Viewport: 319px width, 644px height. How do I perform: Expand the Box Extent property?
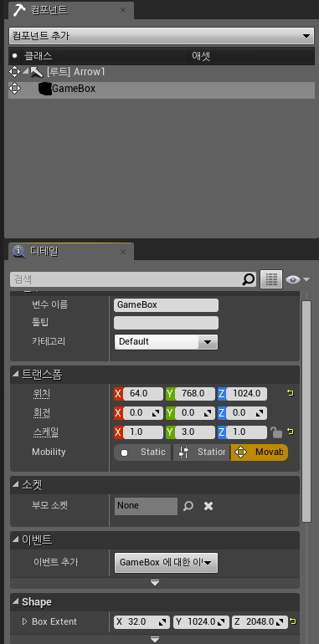coord(24,621)
